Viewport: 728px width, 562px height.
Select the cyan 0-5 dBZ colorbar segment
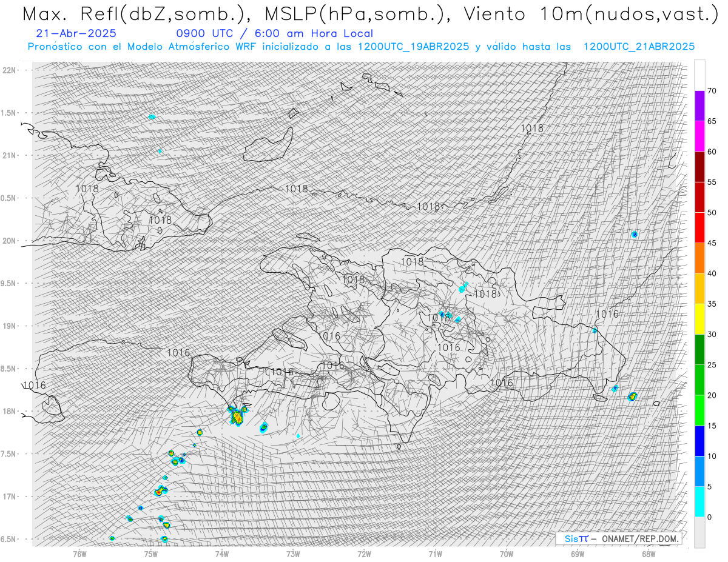pos(699,502)
